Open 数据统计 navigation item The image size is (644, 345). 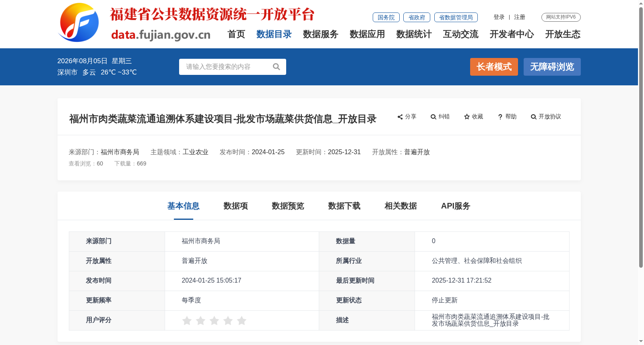coord(414,34)
